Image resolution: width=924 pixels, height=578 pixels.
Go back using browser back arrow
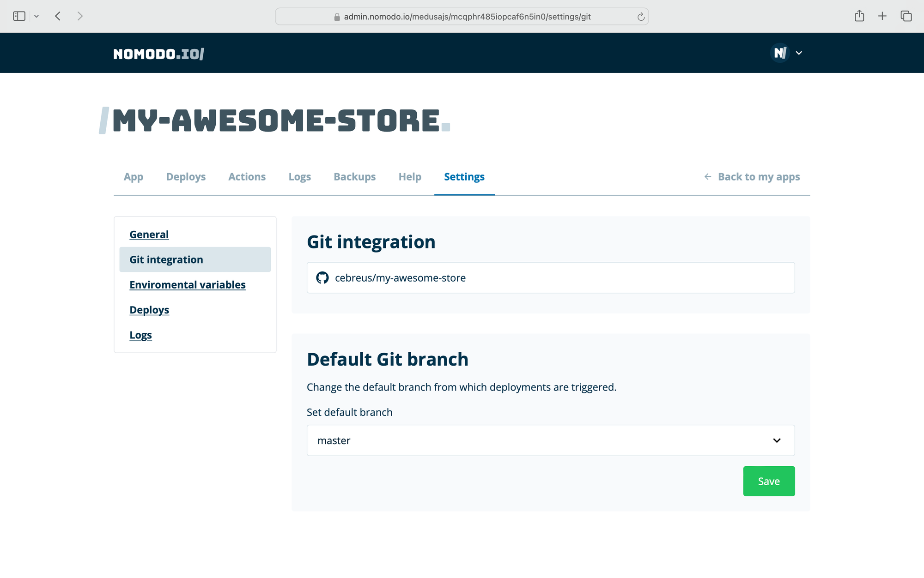pos(58,16)
